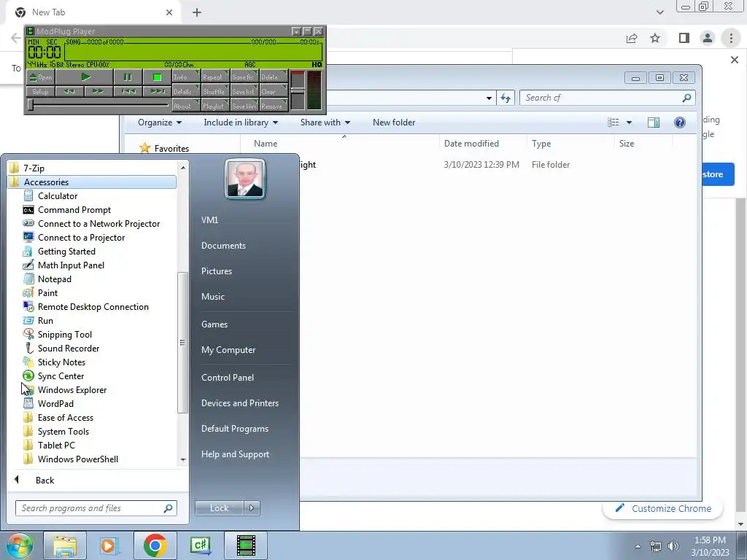Open Remote Desktop Connection
Image resolution: width=747 pixels, height=560 pixels.
(x=93, y=306)
